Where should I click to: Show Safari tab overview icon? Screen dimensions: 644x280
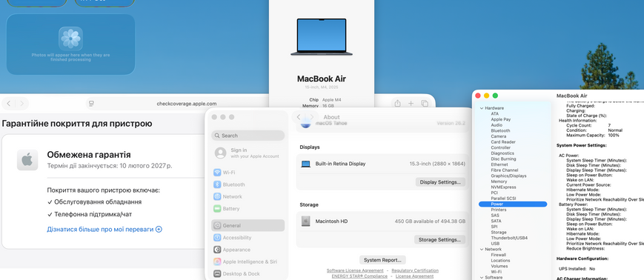point(425,104)
